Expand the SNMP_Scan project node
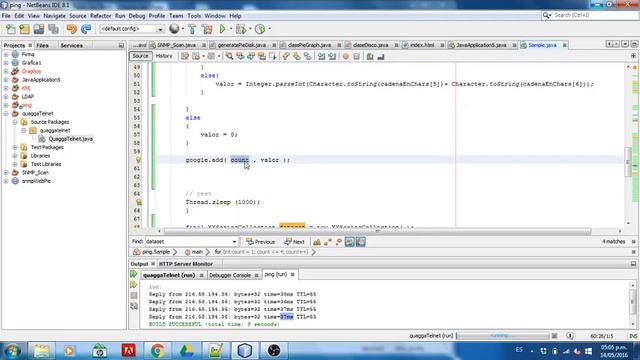The height and width of the screenshot is (360, 640). [6, 173]
